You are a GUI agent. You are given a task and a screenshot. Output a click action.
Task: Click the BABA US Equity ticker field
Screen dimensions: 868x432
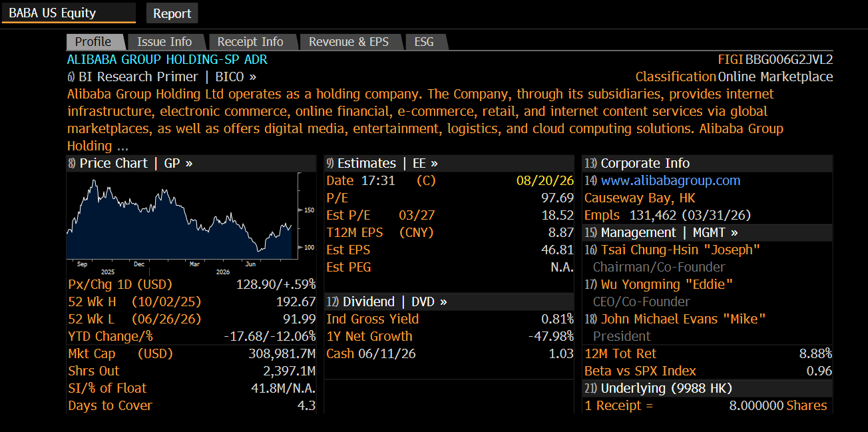tap(69, 13)
